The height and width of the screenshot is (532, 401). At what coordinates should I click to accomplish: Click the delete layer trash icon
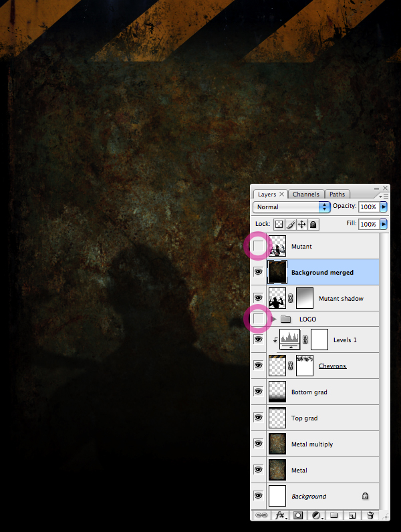pyautogui.click(x=370, y=515)
